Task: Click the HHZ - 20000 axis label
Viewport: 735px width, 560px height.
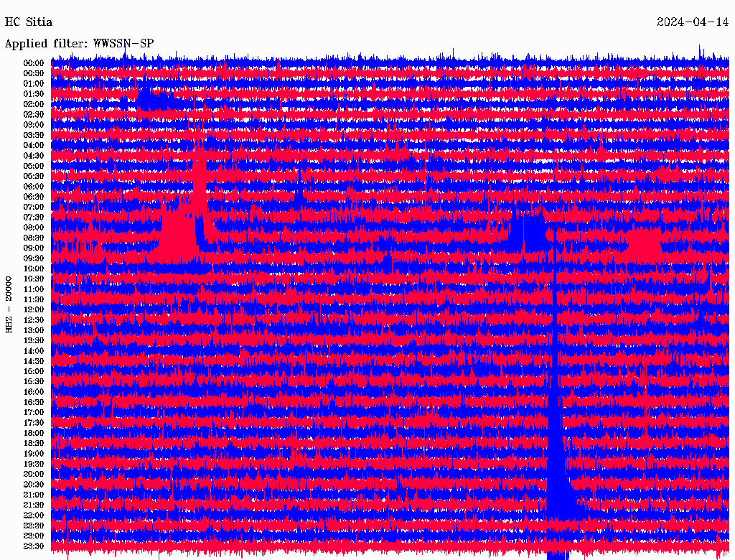Action: coord(9,304)
